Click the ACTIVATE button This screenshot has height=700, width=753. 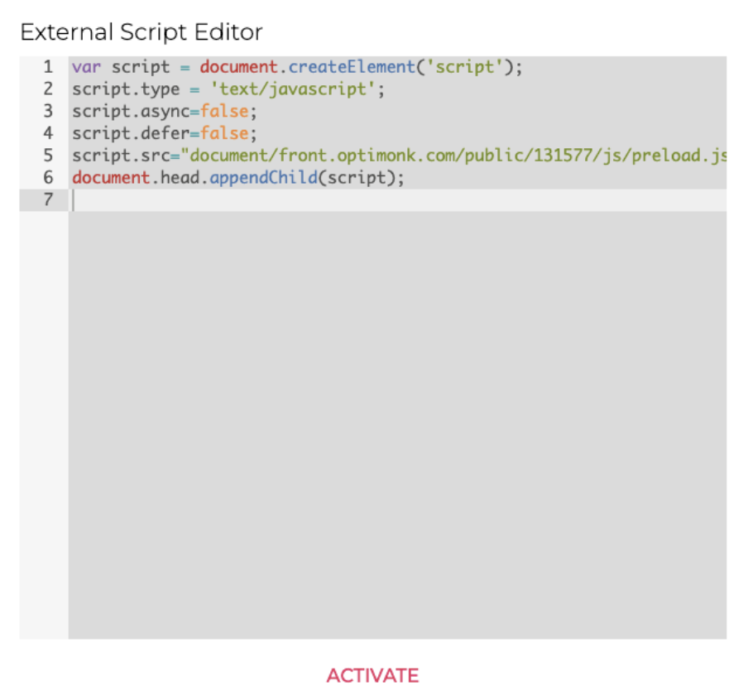tap(372, 675)
